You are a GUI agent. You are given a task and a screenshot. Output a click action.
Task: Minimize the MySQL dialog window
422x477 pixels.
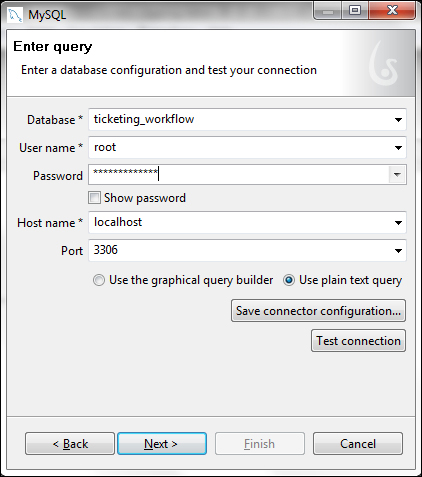click(x=328, y=11)
